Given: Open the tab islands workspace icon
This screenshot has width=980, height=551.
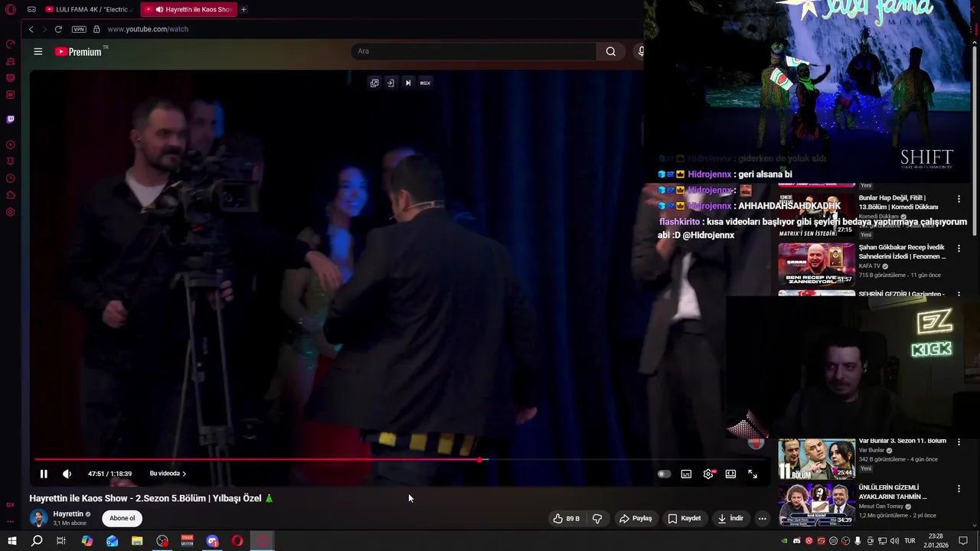Looking at the screenshot, I should [31, 9].
